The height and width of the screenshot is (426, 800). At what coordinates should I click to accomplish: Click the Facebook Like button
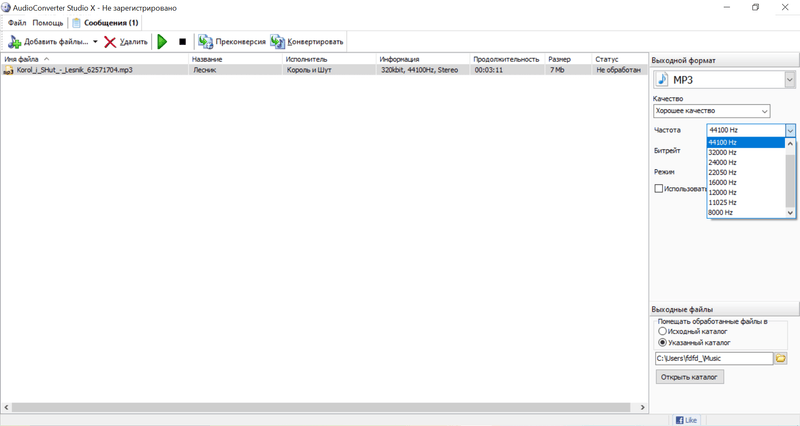pyautogui.click(x=686, y=420)
